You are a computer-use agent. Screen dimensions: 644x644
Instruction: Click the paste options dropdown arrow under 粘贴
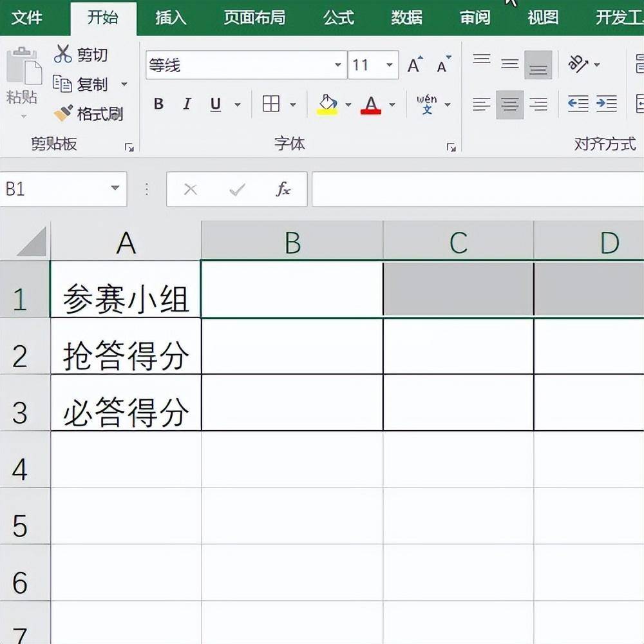[x=23, y=117]
